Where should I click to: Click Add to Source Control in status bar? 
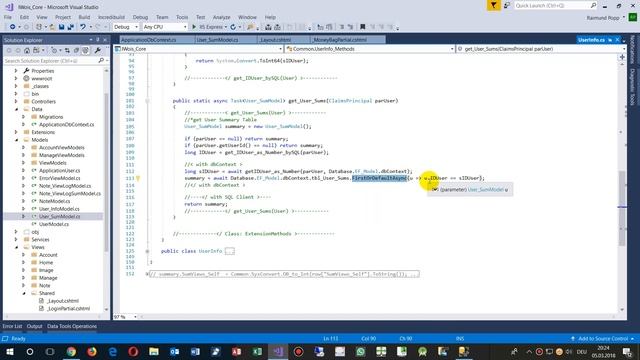[602, 339]
